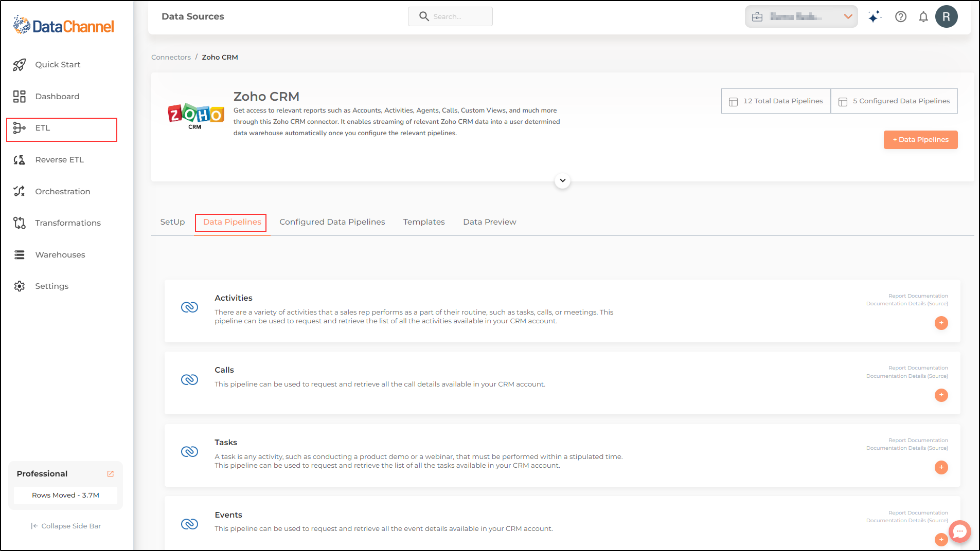
Task: Click the Professional plan label
Action: pyautogui.click(x=42, y=474)
